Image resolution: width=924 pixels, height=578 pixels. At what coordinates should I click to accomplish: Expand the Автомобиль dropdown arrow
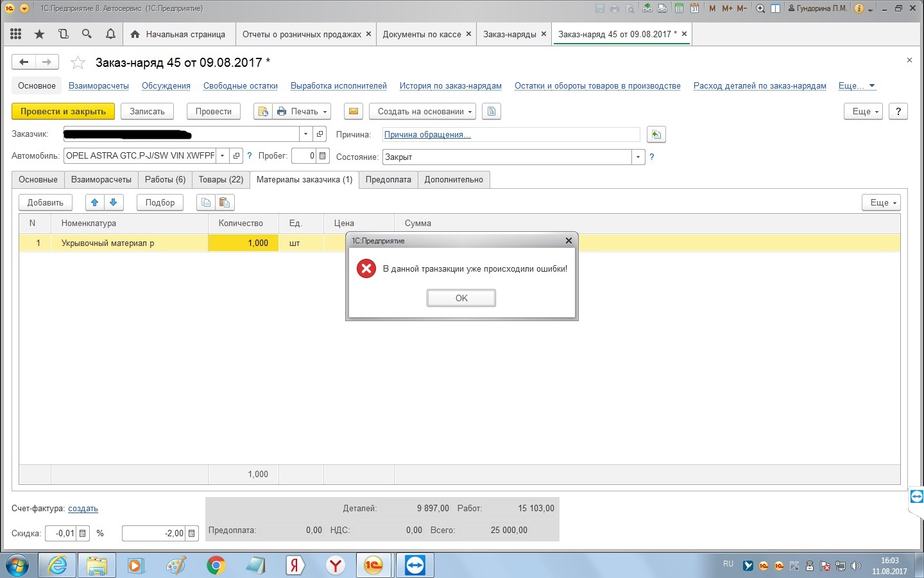click(222, 156)
